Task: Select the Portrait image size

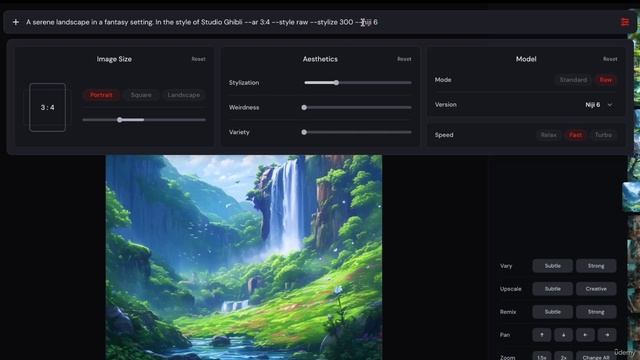Action: pos(101,95)
